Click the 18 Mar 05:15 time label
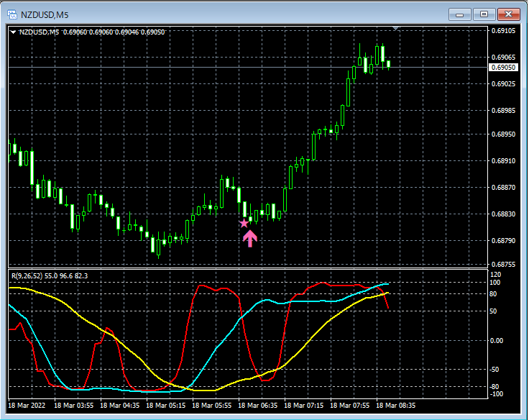This screenshot has width=529, height=420. click(165, 405)
